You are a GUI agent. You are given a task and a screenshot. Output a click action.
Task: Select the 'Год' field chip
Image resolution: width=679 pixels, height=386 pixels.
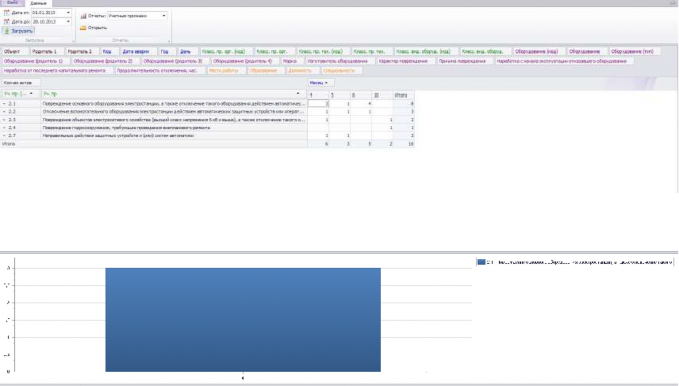point(167,52)
